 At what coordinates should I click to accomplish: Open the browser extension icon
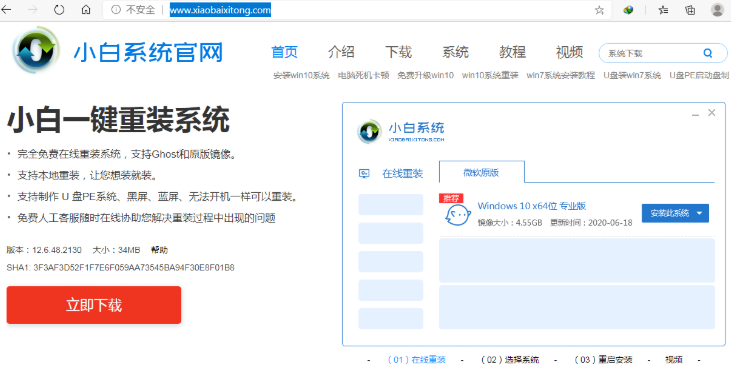pyautogui.click(x=628, y=10)
